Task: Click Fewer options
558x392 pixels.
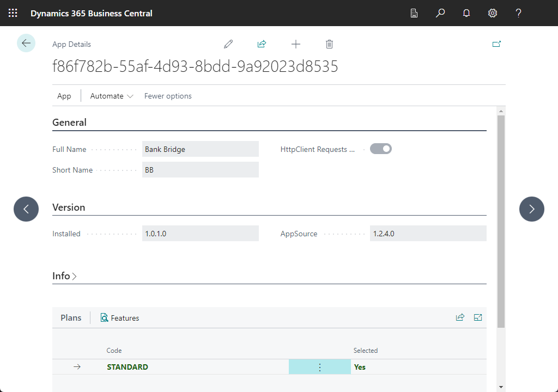Action: [168, 96]
